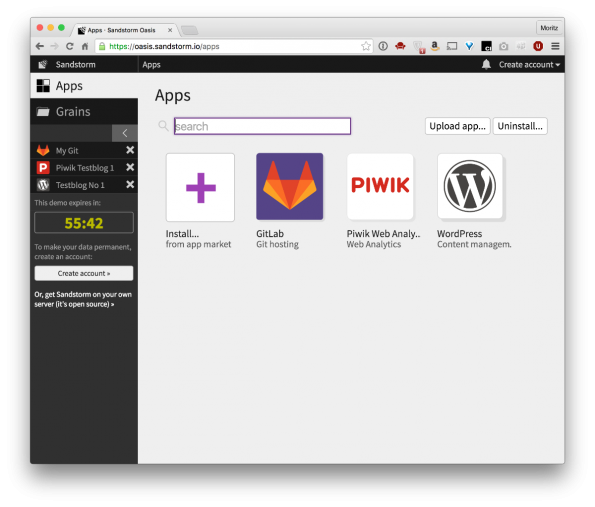Viewport: 595px width, 507px height.
Task: Click the Sandstorm logo icon
Action: 43,65
